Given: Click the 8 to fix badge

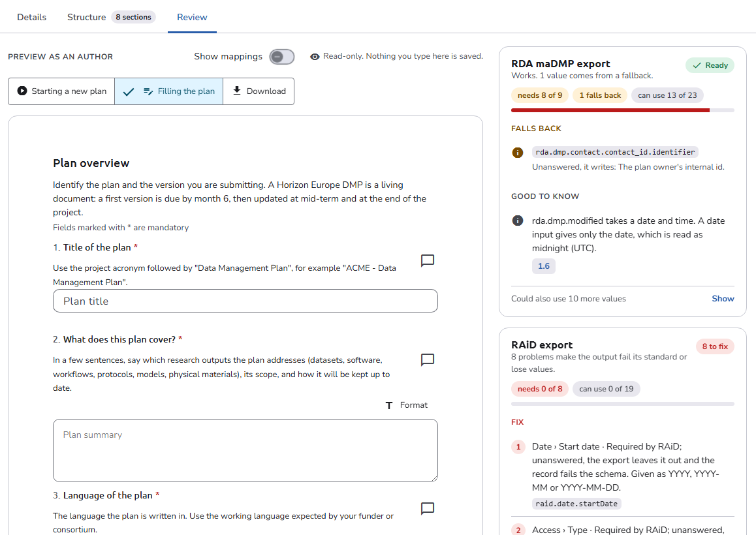Looking at the screenshot, I should 714,346.
